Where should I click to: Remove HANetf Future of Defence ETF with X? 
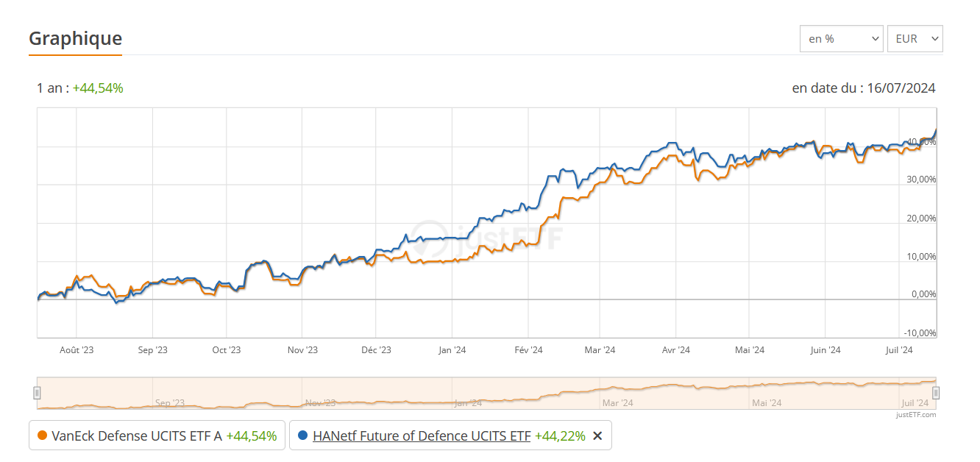pos(597,436)
